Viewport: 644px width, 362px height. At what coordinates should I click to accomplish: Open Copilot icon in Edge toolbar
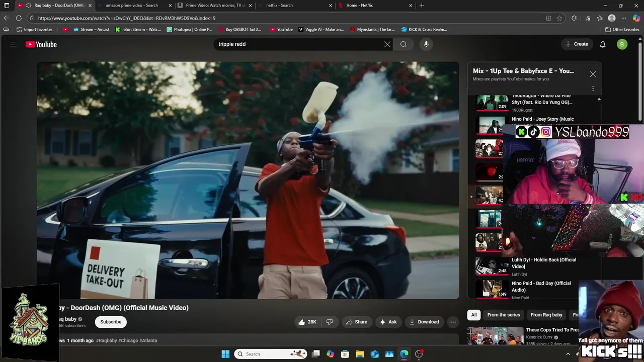tap(636, 18)
